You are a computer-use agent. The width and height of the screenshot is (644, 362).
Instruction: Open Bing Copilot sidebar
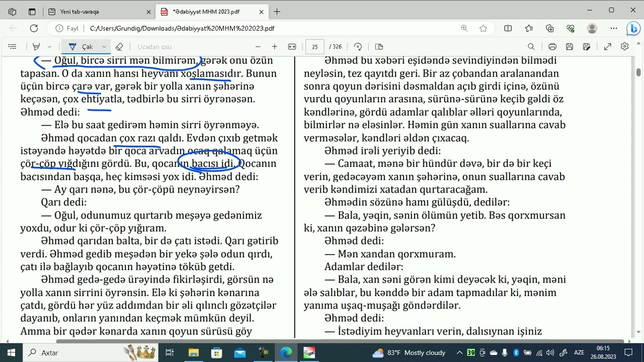coord(633,29)
